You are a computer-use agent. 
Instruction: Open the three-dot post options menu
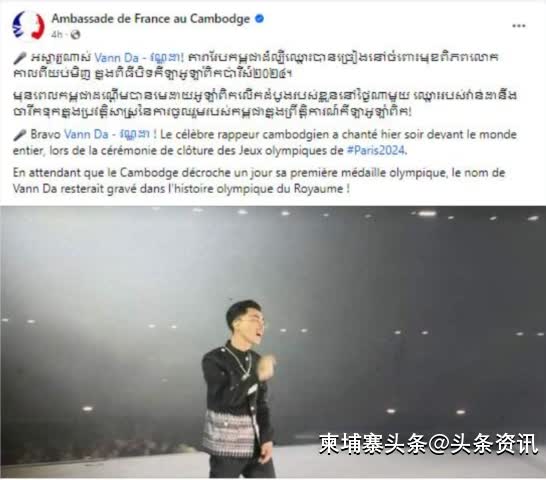[x=518, y=26]
